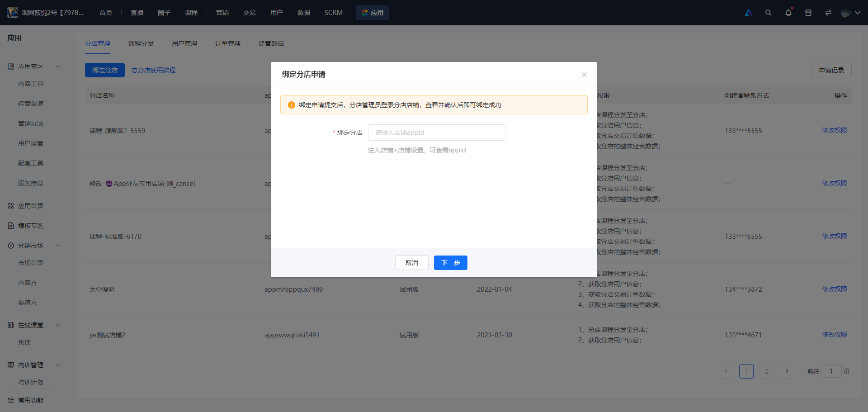Click the 常用功能 sidebar icon
This screenshot has width=868, height=412.
coord(11,400)
